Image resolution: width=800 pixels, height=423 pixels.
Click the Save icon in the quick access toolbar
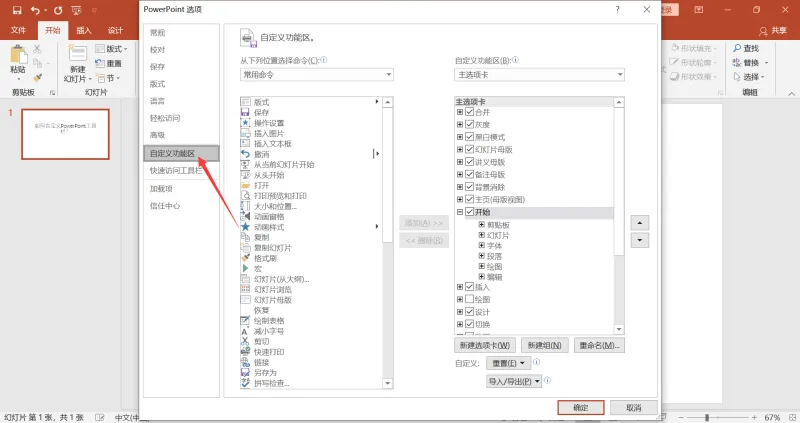coord(17,10)
